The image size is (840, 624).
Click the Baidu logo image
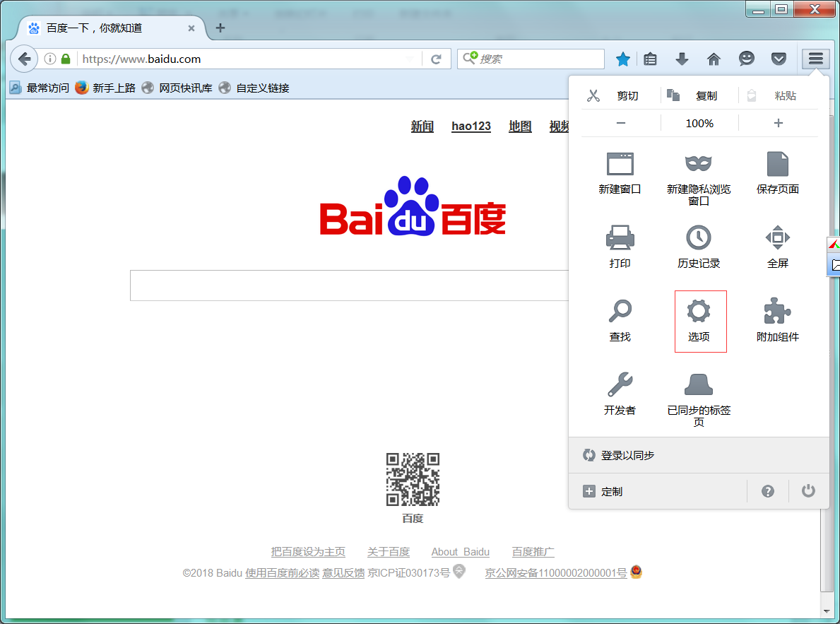pyautogui.click(x=413, y=206)
